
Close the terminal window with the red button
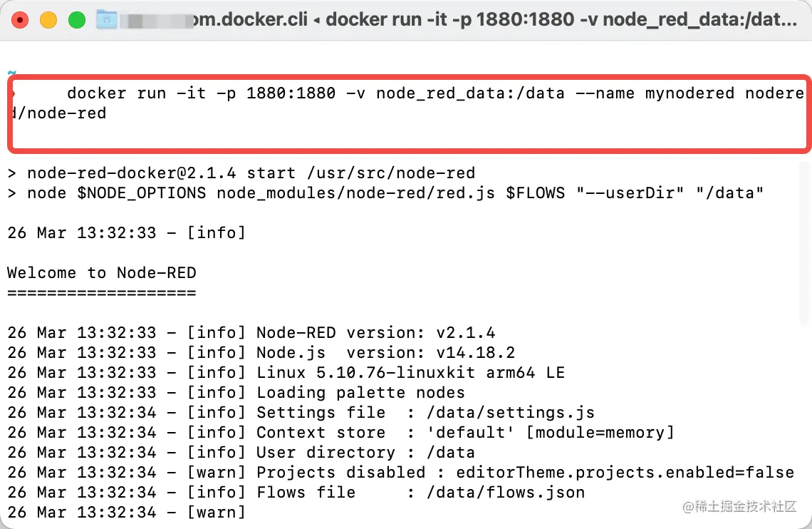20,20
